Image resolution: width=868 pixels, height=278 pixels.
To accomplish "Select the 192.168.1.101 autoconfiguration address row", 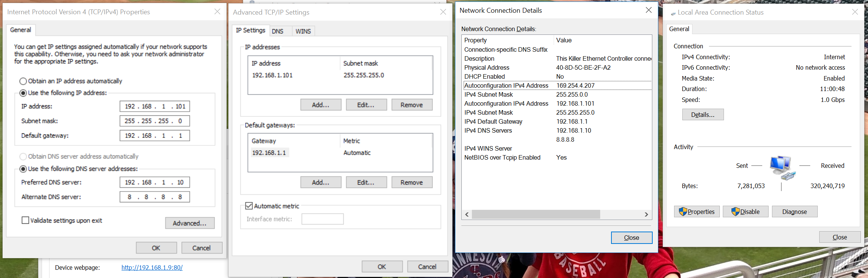I will pos(557,104).
